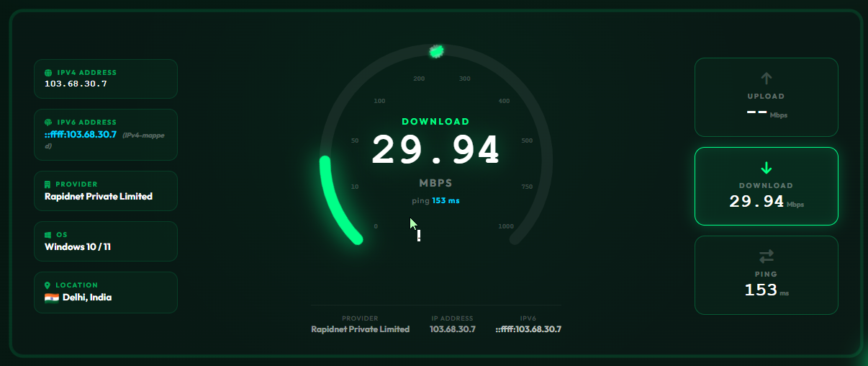Screen dimensions: 868x366
Task: Click Rapidnet Private Limited in the left PROVIDER card
Action: tap(99, 196)
